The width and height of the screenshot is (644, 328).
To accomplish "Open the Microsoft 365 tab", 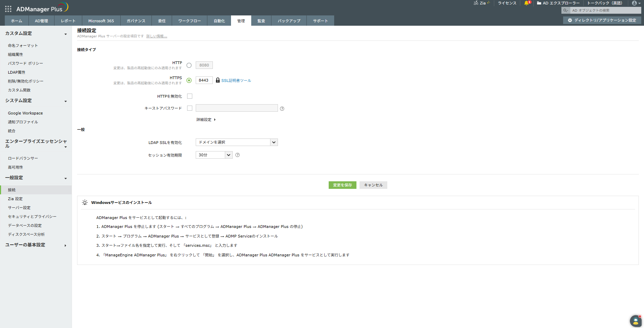I will [101, 21].
